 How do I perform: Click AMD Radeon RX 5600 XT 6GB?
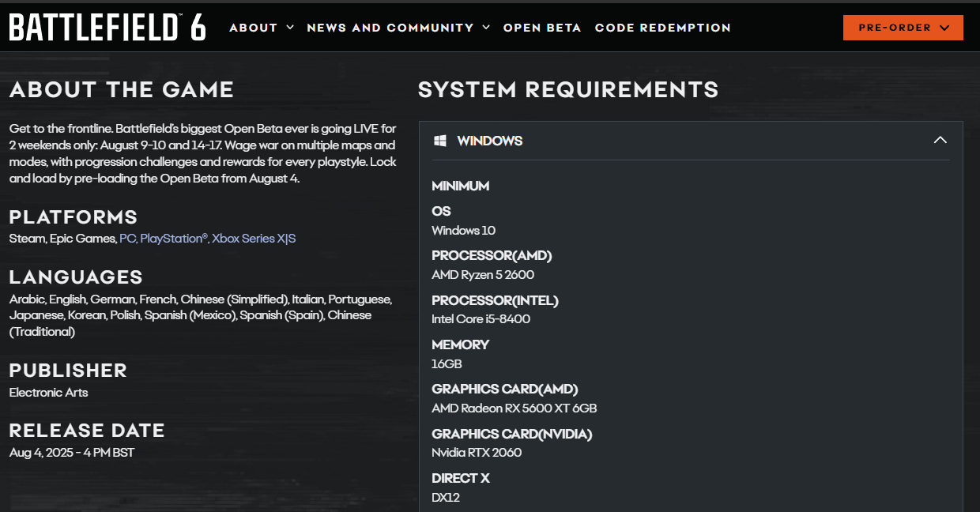[x=514, y=408]
